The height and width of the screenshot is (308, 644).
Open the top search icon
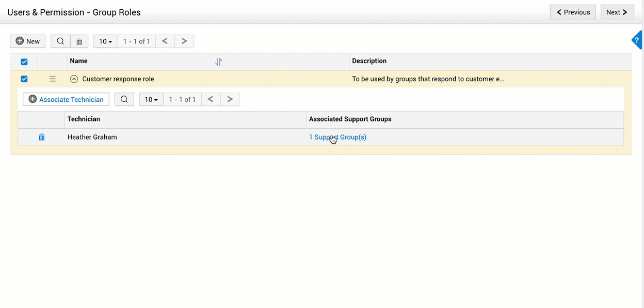pos(60,41)
